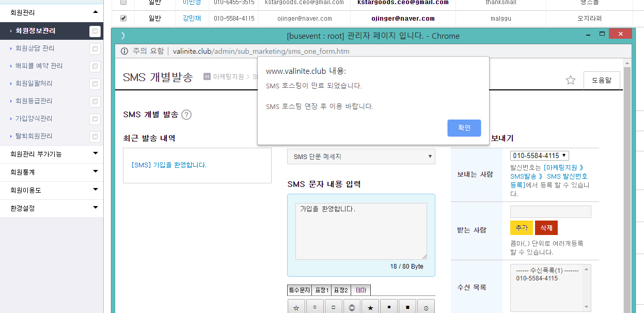
Task: Open new-window icon beside 회원정보관리
Action: 95,31
